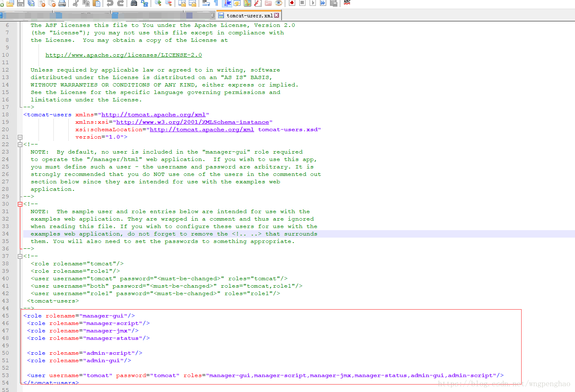Open the Function List panel
The image size is (575, 392).
pyautogui.click(x=257, y=3)
